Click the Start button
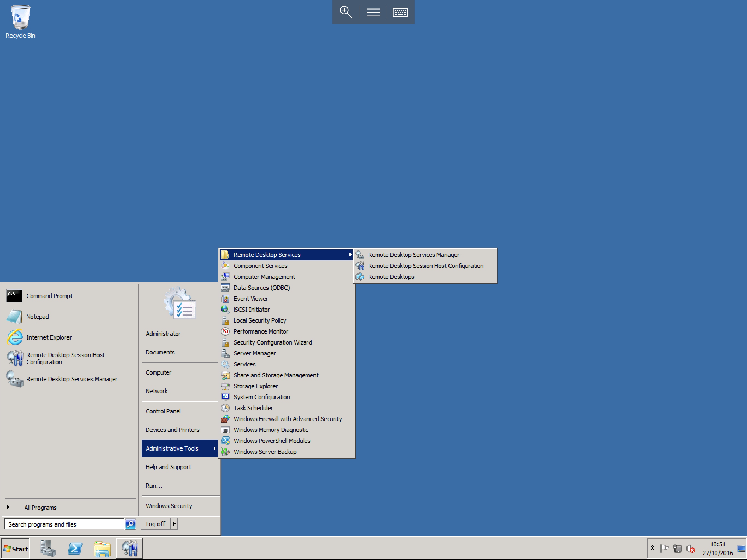 [16, 549]
